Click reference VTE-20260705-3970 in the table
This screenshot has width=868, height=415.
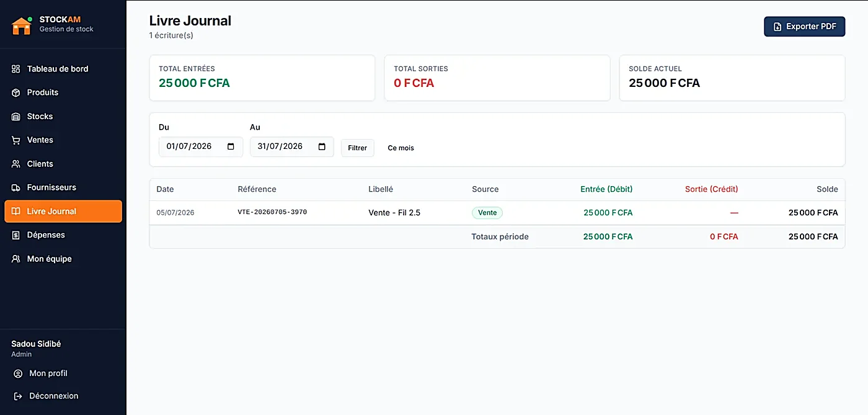272,212
